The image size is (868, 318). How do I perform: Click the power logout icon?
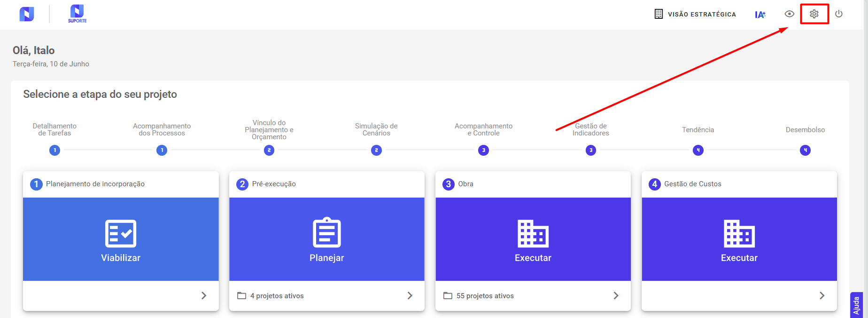click(839, 14)
